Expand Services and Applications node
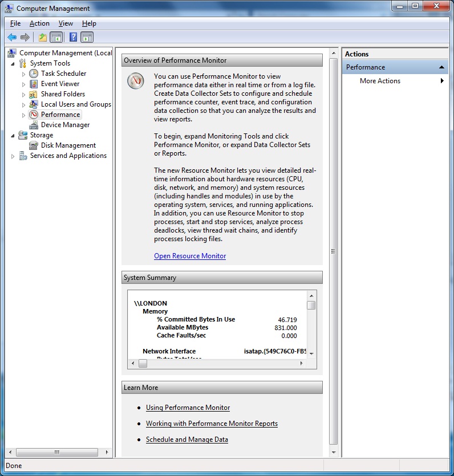 [13, 156]
